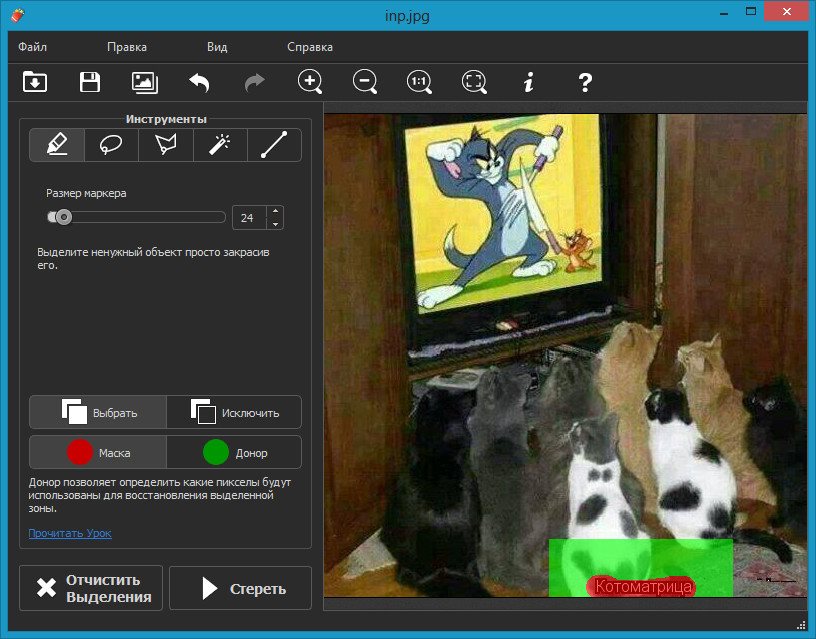The image size is (816, 639).
Task: Click the Размер маркера slider handle
Action: pyautogui.click(x=63, y=217)
